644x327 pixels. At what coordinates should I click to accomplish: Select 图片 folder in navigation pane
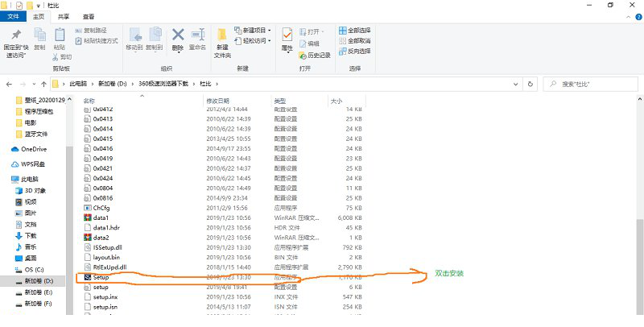(x=26, y=213)
